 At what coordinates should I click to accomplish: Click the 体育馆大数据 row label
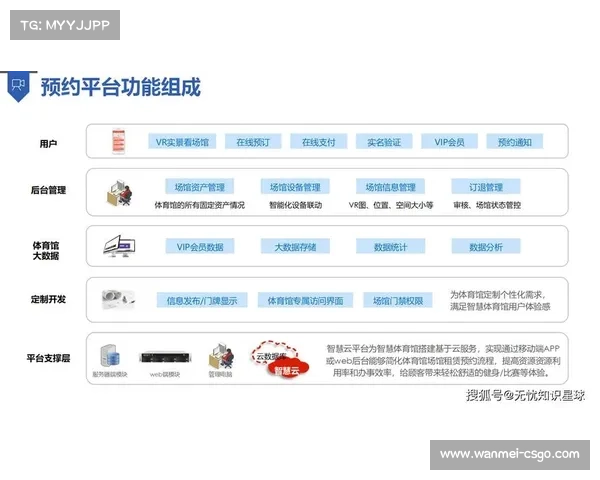46,250
